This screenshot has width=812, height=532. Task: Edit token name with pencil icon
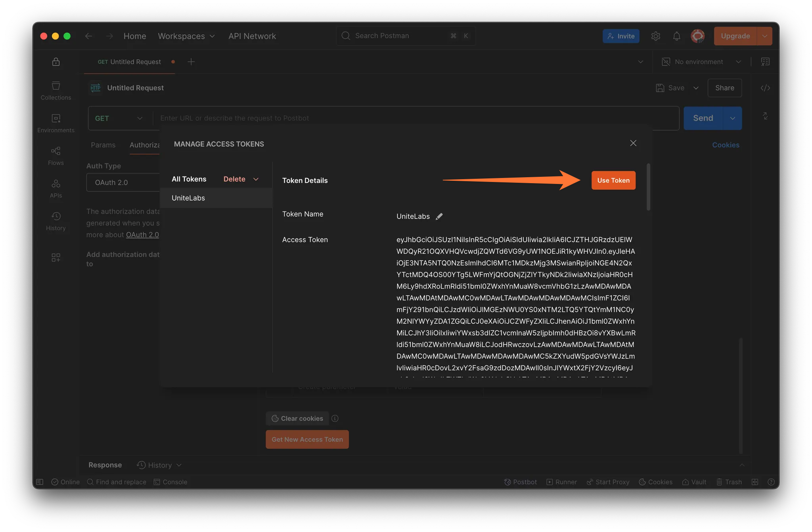click(439, 216)
